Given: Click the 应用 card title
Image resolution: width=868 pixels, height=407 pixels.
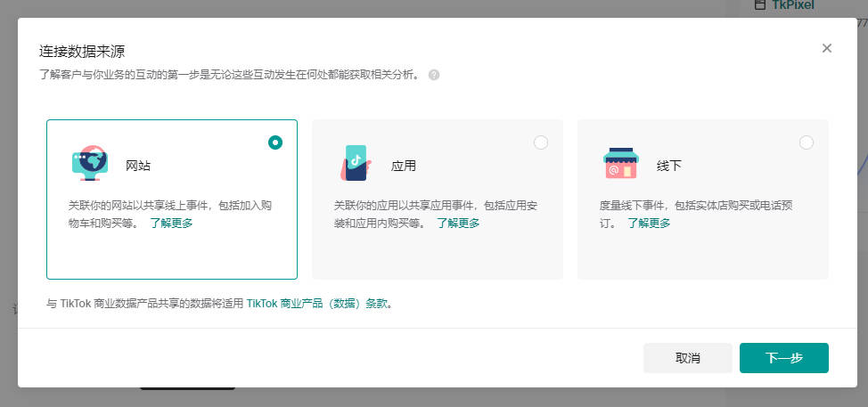Looking at the screenshot, I should 404,166.
